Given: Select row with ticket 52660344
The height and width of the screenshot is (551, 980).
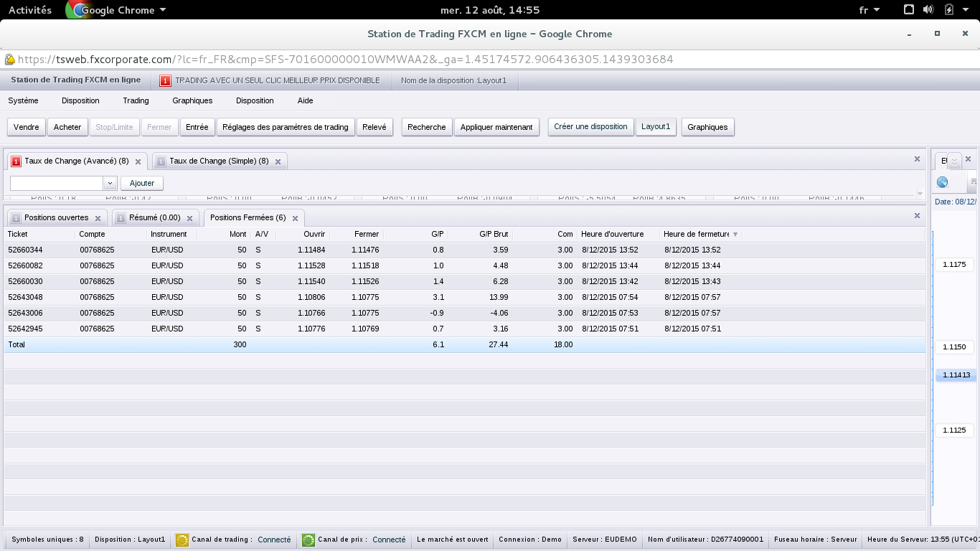Looking at the screenshot, I should click(465, 250).
